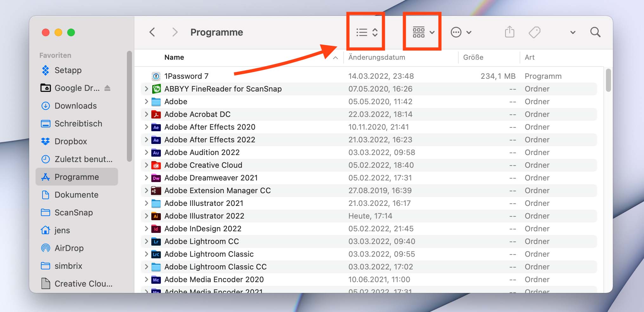Click the size value 234,1 MB

point(498,76)
